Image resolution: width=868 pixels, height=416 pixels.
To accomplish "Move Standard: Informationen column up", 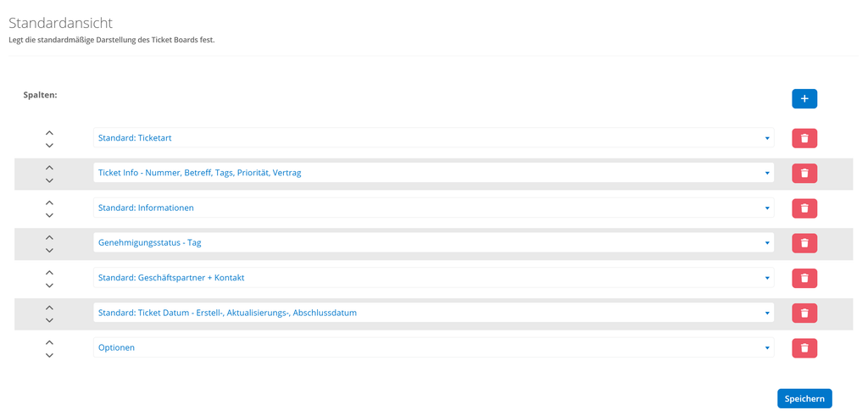I will pyautogui.click(x=49, y=202).
